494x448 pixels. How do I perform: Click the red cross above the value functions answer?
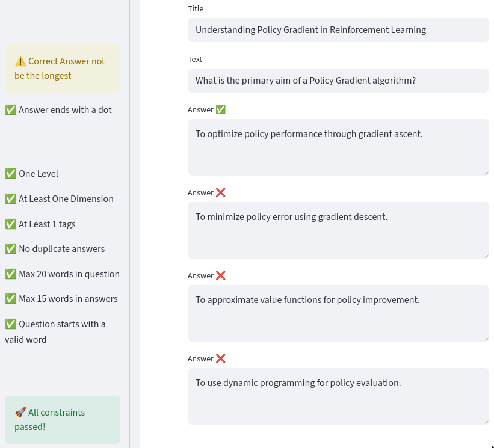tap(221, 275)
